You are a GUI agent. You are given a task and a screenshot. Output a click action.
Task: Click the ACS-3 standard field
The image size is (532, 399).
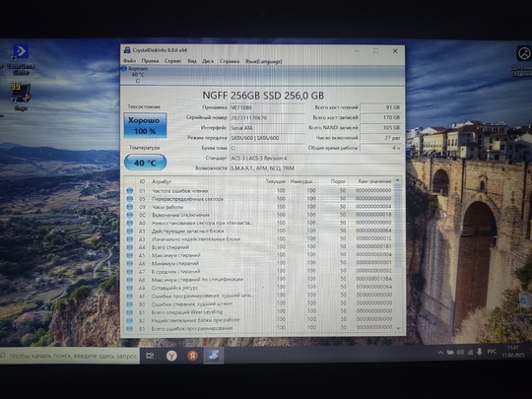pyautogui.click(x=315, y=158)
